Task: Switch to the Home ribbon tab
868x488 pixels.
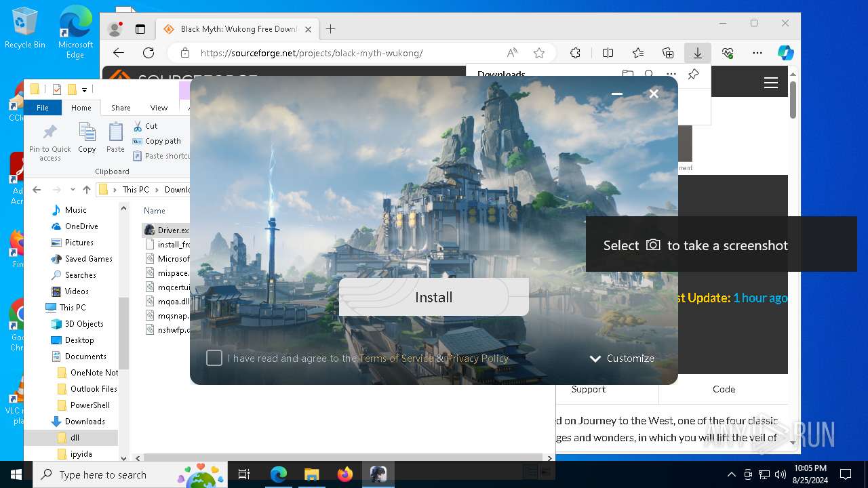Action: point(81,108)
